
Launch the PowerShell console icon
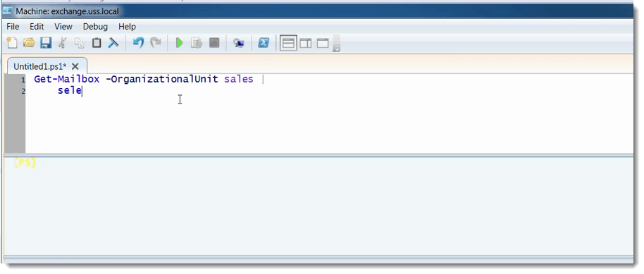coord(264,43)
